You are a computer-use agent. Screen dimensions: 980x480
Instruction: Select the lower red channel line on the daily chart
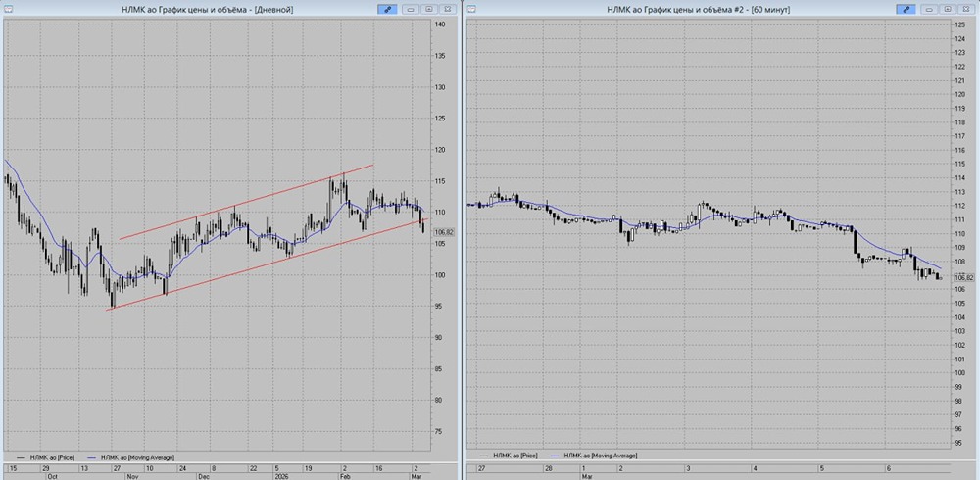tap(268, 264)
